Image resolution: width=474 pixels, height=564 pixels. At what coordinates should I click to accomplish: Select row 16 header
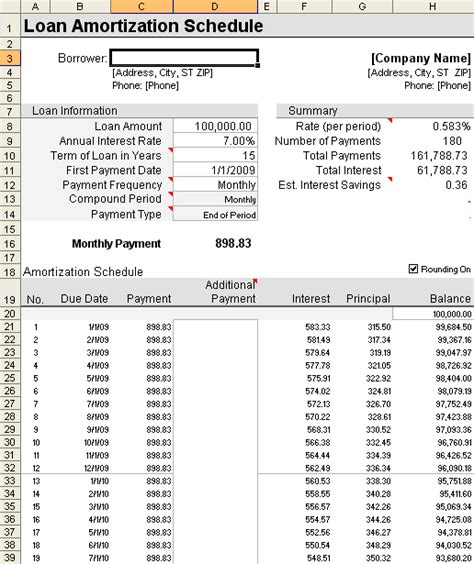pos(10,244)
